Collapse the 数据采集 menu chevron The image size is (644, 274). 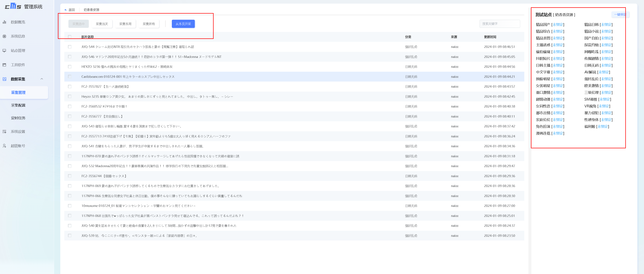(42, 79)
